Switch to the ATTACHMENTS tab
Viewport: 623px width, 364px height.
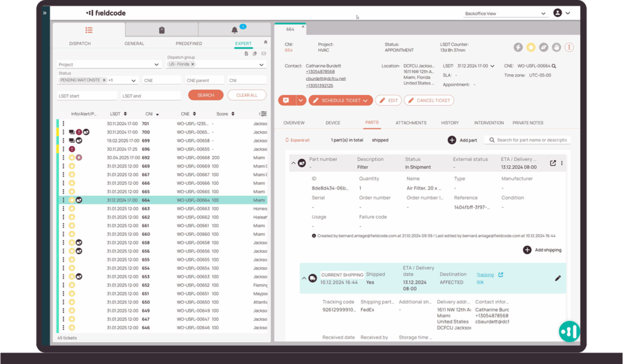(411, 123)
